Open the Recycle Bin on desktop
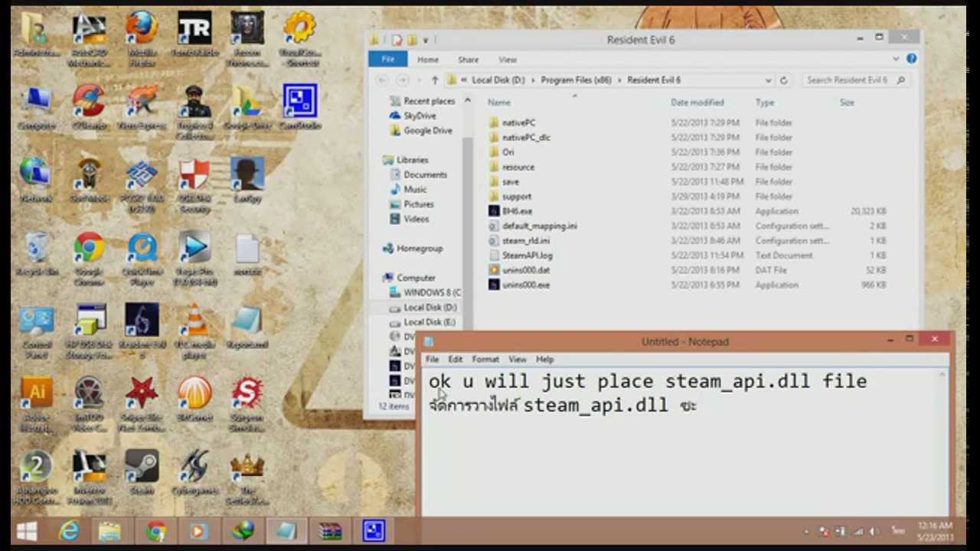This screenshot has width=980, height=551. (x=36, y=255)
